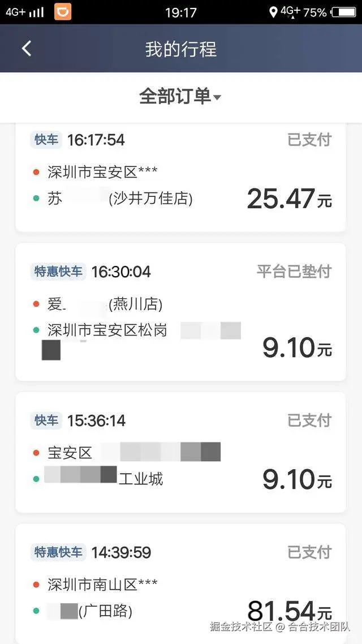Tap the 81.54元 fare amount
This screenshot has width=362, height=644.
click(289, 611)
